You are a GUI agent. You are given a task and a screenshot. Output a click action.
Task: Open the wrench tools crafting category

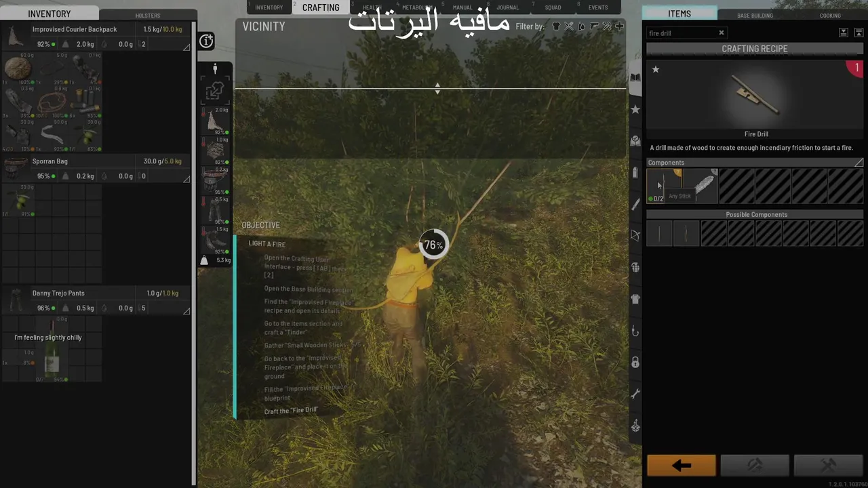coord(635,394)
